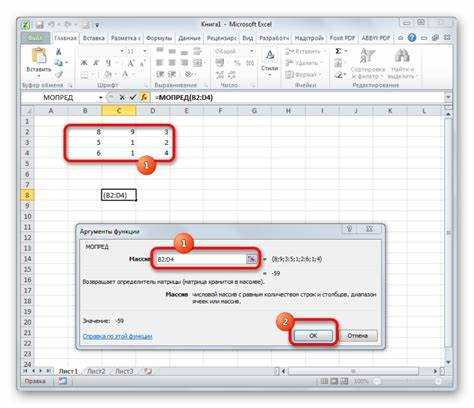Open Find and Select binoculars icon

(x=402, y=56)
